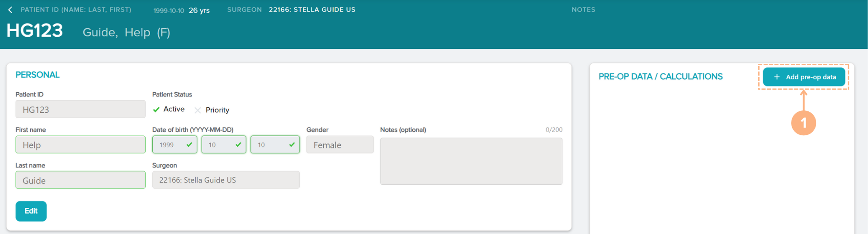Click the back arrow in header
This screenshot has height=234, width=868.
10,10
